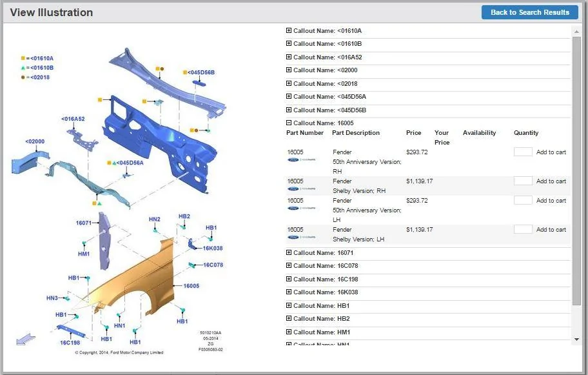Expand Callout Name <02000 row
Viewport: 588px width, 375px height.
[x=289, y=70]
